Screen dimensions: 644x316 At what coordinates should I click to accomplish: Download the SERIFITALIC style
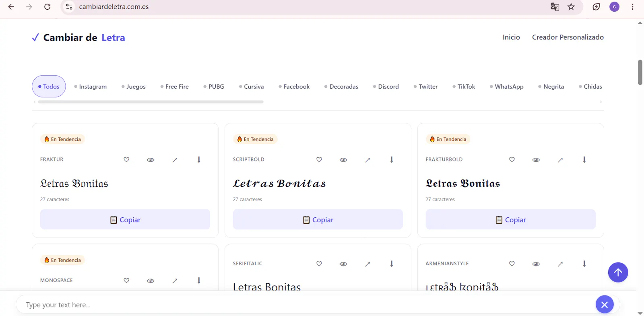(392, 264)
